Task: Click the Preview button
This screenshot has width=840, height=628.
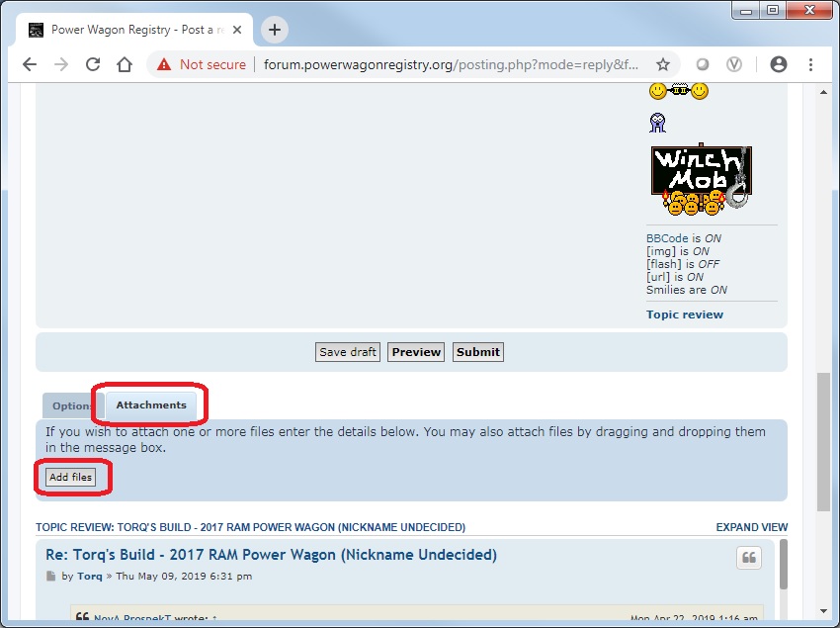Action: (x=416, y=352)
